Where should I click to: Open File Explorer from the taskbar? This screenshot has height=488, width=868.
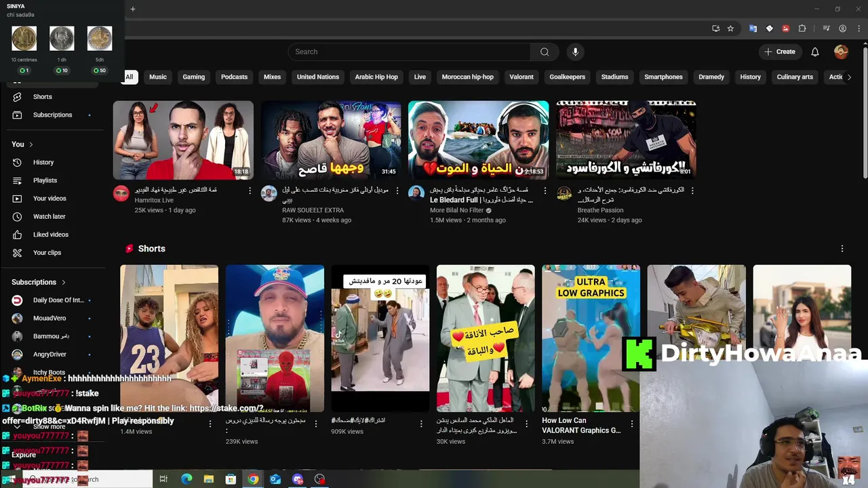tap(209, 479)
